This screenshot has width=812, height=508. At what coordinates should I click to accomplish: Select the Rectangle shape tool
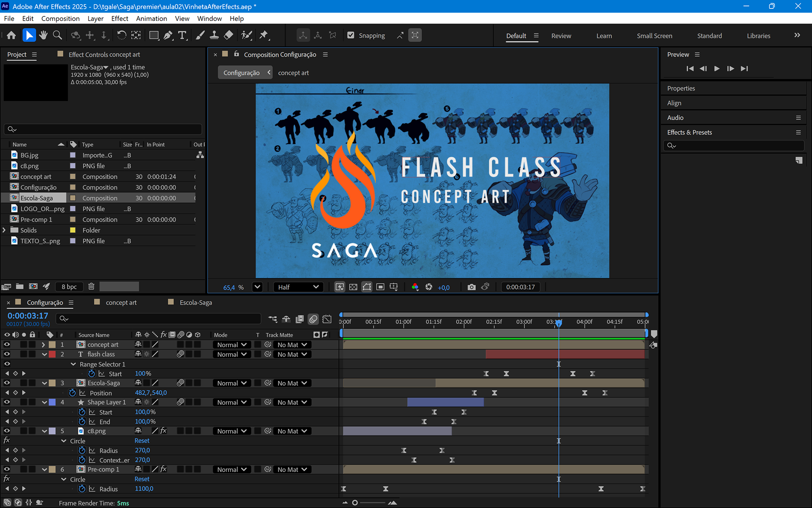[154, 36]
